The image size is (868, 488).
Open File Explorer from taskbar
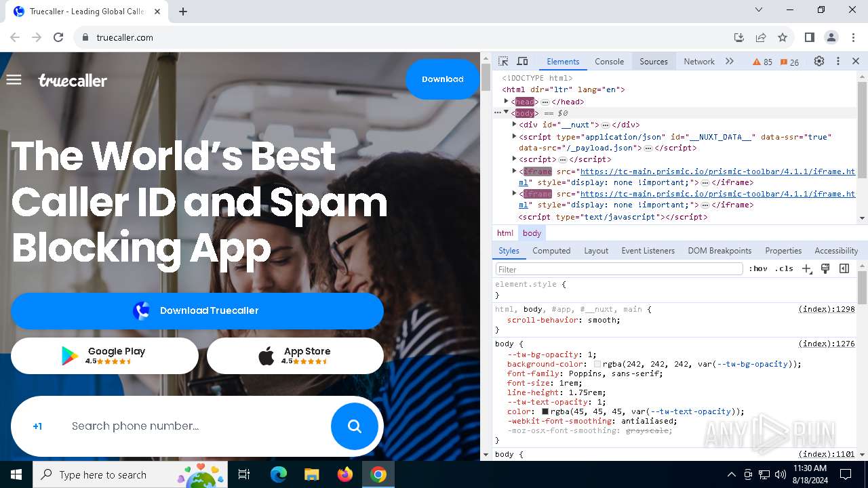point(312,474)
